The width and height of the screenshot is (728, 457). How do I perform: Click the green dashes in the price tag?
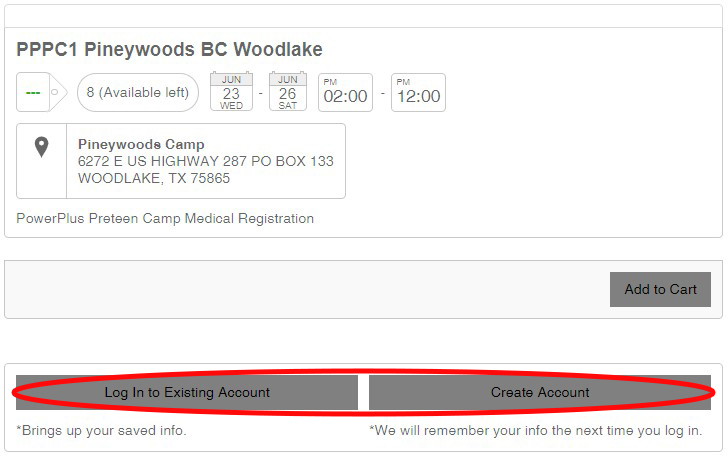[33, 93]
